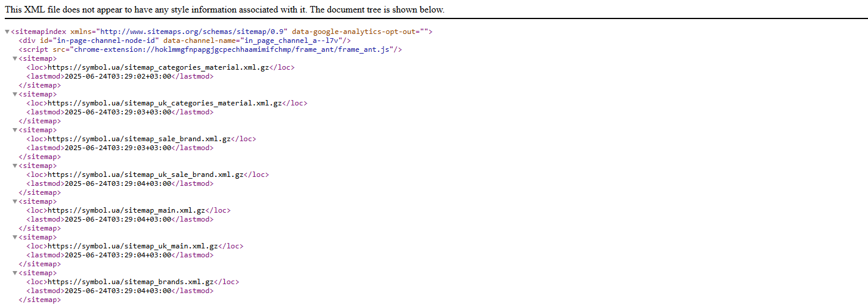Click the URL https://symbol.ua/sitemap_brands.xml.gz
Image resolution: width=868 pixels, height=305 pixels.
click(130, 282)
